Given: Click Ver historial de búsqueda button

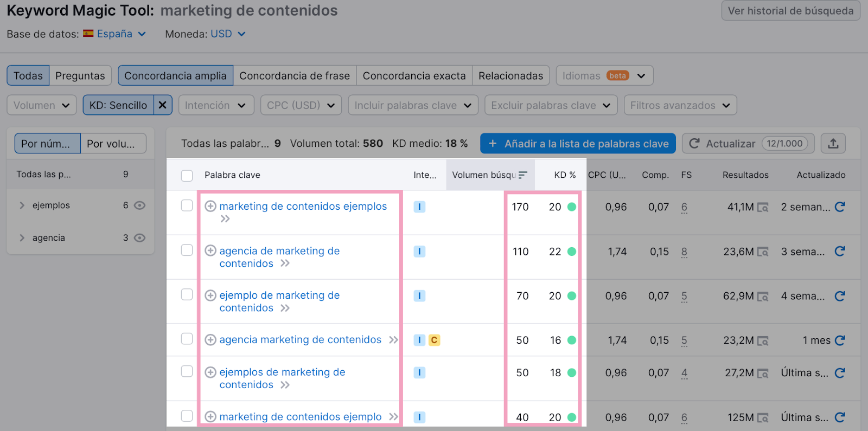Looking at the screenshot, I should point(790,11).
